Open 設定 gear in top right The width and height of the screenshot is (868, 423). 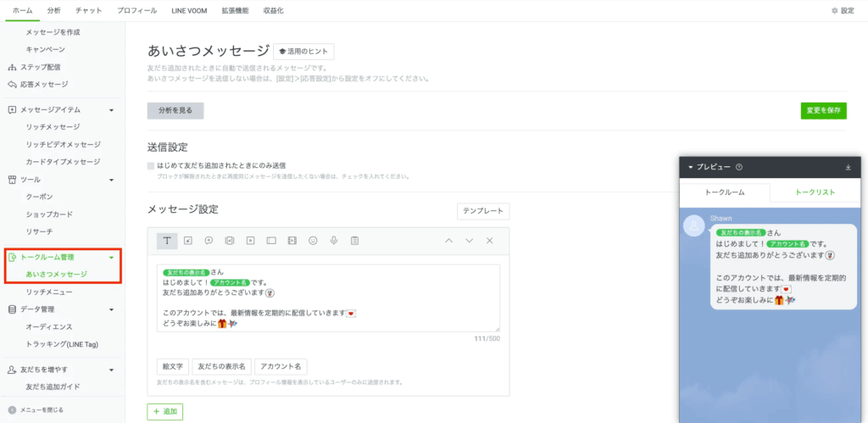[843, 10]
